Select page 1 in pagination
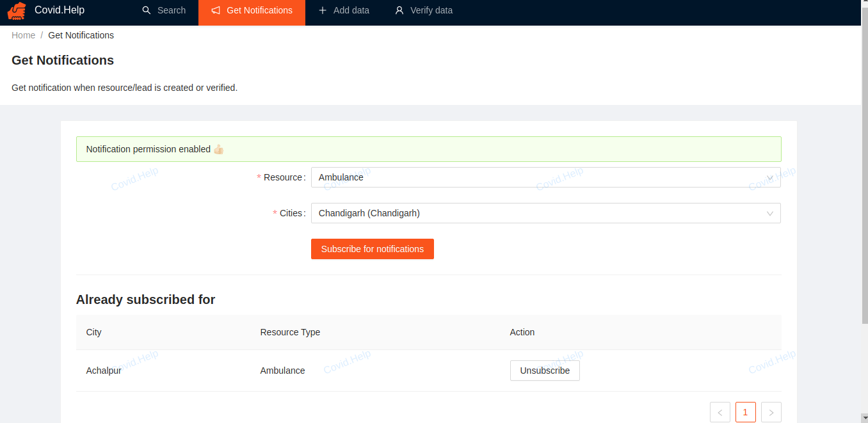 (x=746, y=412)
